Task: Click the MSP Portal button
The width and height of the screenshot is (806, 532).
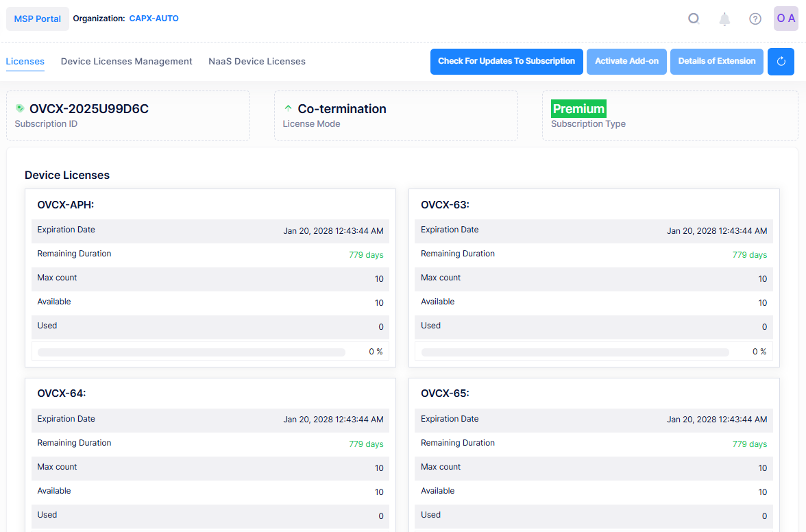Action: tap(38, 19)
